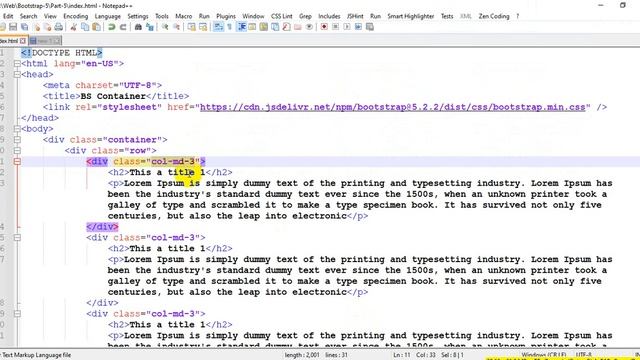Screen dimensions: 640x360
Task: Collapse the body tag fold marker
Action: [17, 129]
